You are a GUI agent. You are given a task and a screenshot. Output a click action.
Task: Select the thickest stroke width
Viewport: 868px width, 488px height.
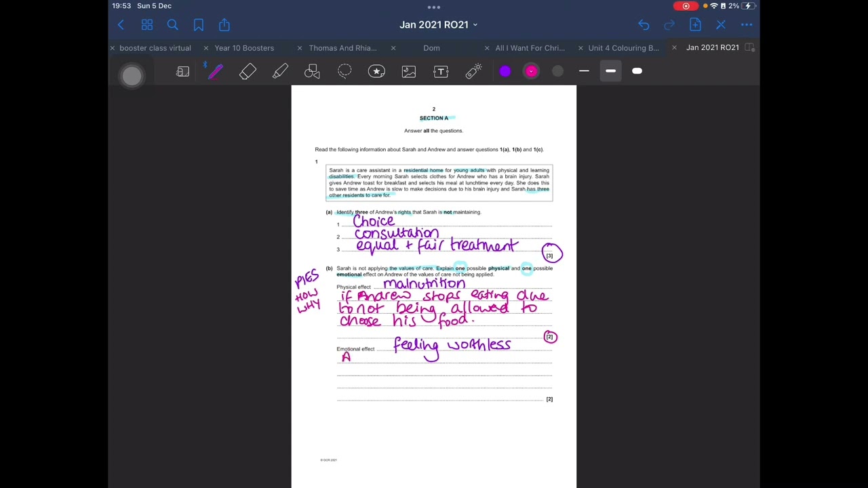637,71
